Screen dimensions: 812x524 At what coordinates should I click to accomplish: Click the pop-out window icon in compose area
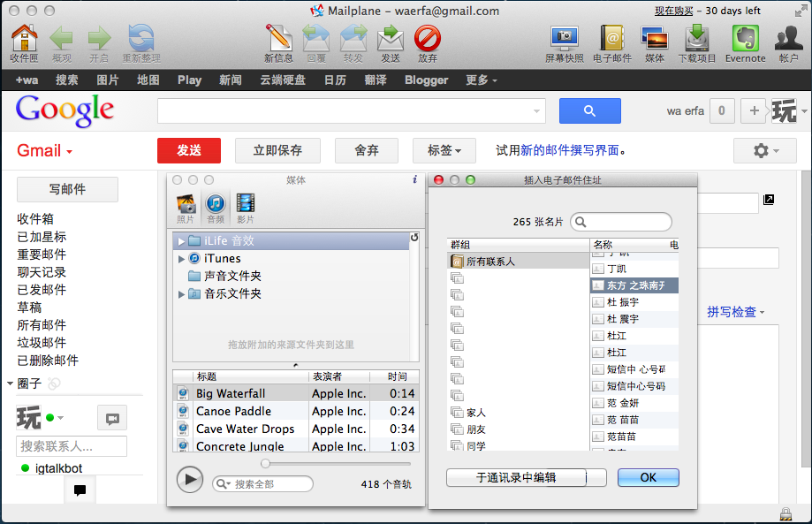point(769,200)
